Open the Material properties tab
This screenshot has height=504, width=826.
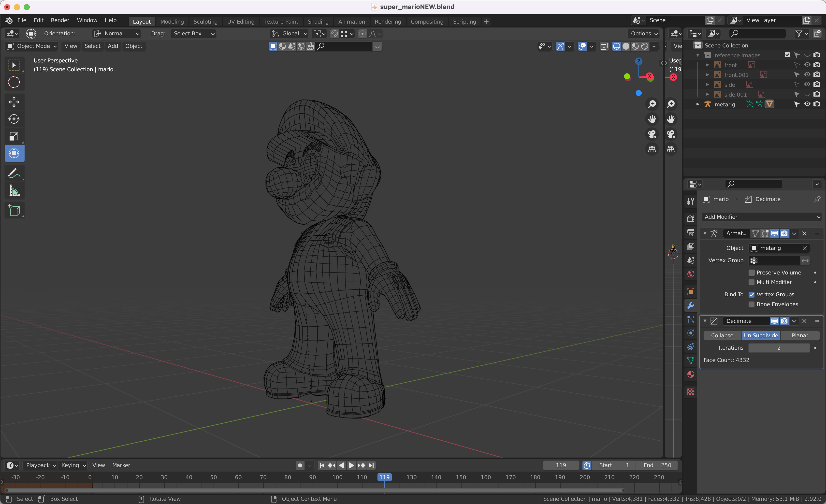(x=691, y=375)
